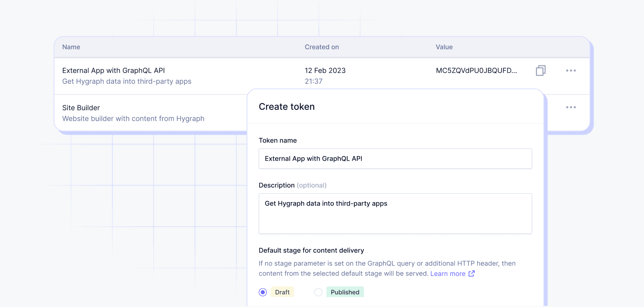This screenshot has width=644, height=307.
Task: Click the Value column header
Action: [x=444, y=47]
